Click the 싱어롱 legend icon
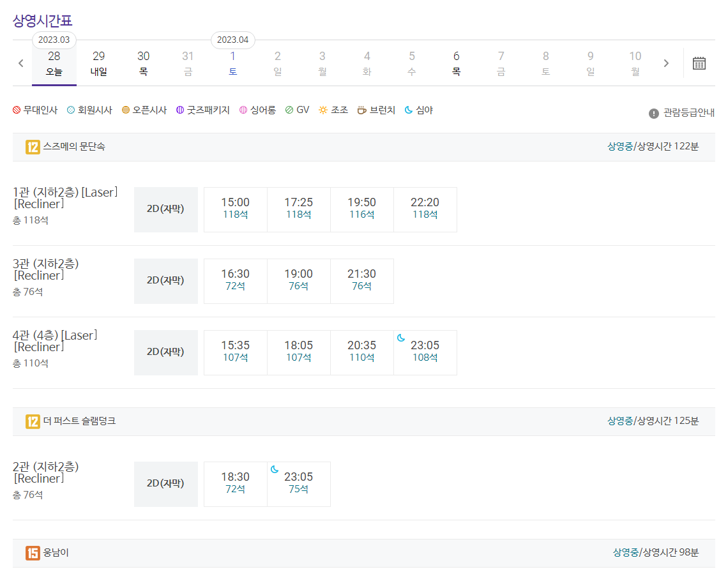This screenshot has width=728, height=588. [243, 110]
